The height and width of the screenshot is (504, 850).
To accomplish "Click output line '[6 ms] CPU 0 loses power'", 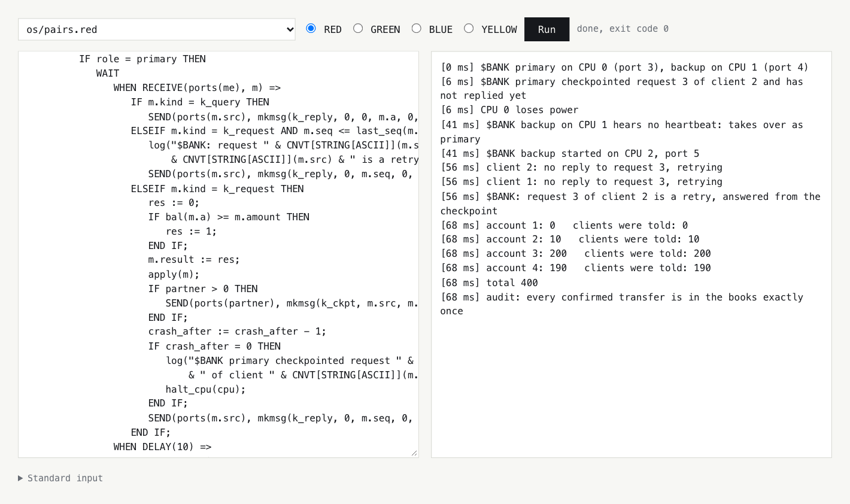I will (x=509, y=110).
